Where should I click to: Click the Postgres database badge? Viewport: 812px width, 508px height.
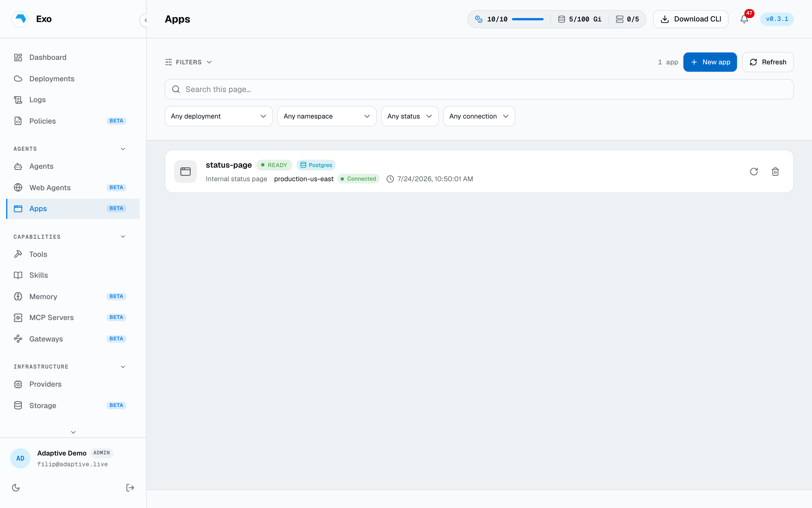coord(316,165)
